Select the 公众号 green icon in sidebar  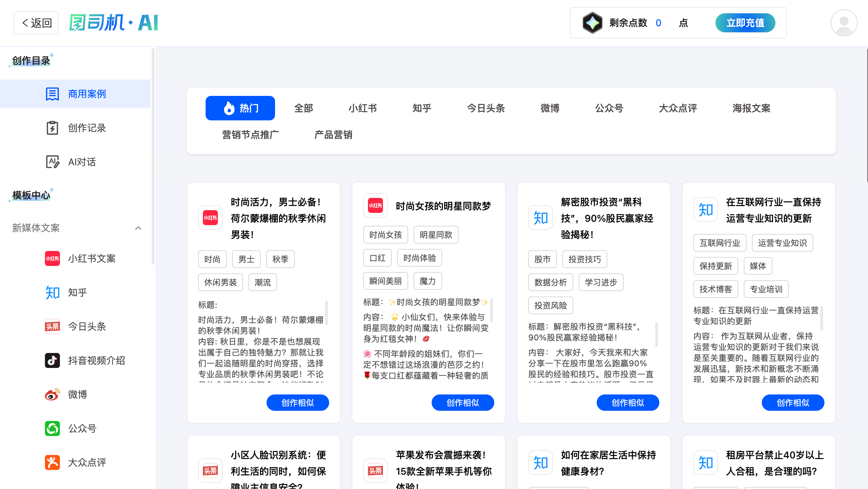(52, 428)
